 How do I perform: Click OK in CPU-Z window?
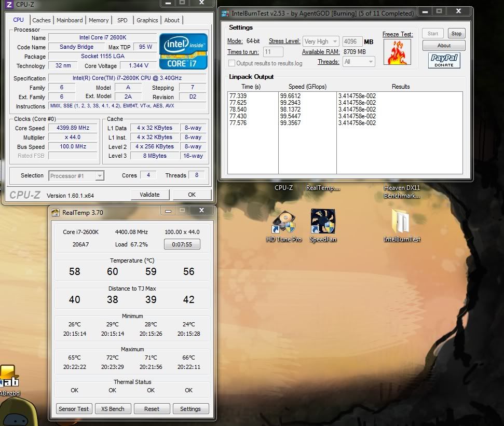(192, 195)
